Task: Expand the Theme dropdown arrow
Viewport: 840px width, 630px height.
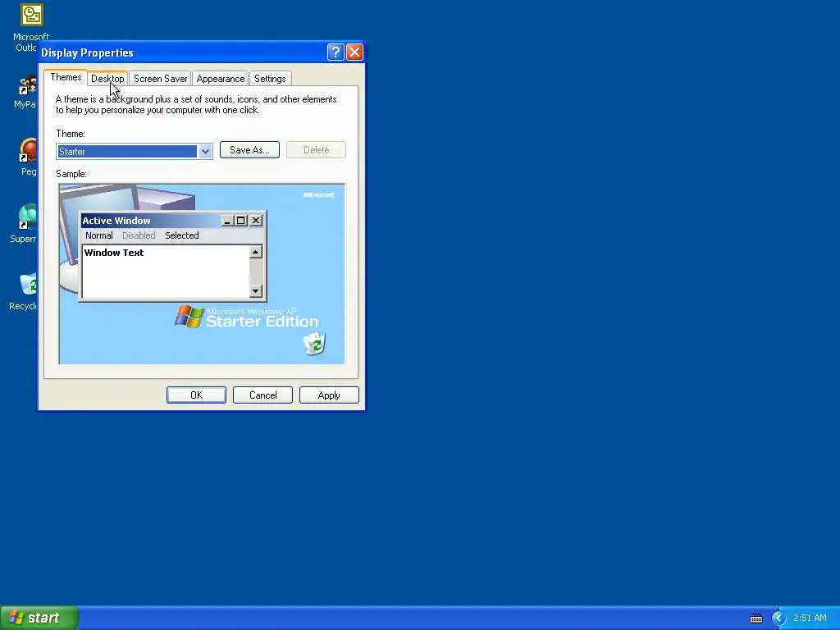Action: tap(205, 152)
